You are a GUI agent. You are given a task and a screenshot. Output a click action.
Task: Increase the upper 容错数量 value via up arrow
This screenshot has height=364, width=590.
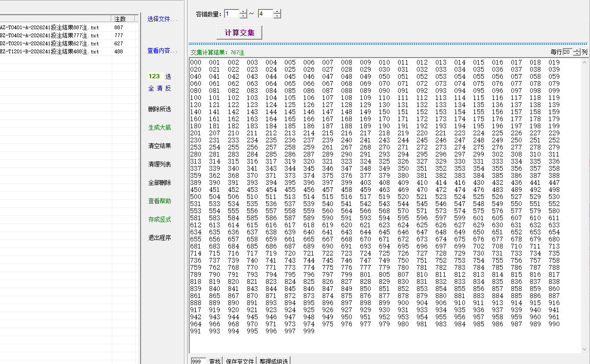pos(277,11)
